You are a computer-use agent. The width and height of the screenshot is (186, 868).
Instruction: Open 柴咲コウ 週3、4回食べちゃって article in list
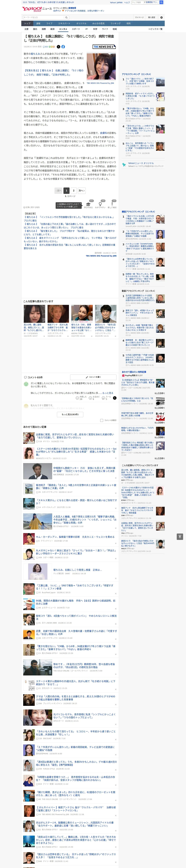(x=76, y=617)
